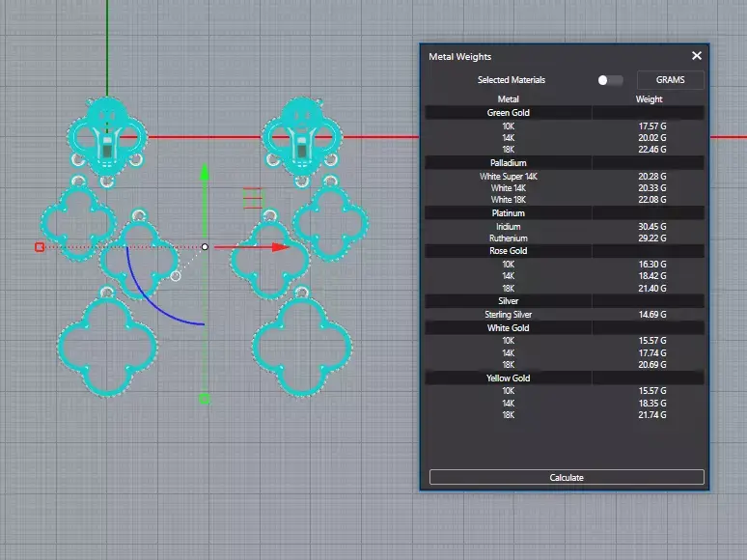Viewport: 747px width, 560px height.
Task: Click the 21.74 G weight value
Action: (652, 414)
